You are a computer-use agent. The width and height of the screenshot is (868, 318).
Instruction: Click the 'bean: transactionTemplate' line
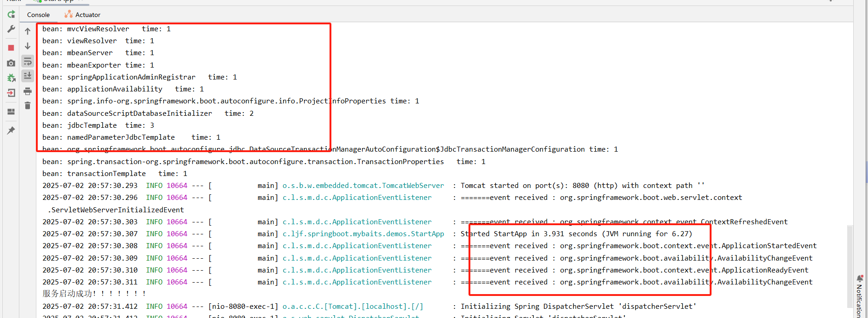[115, 174]
